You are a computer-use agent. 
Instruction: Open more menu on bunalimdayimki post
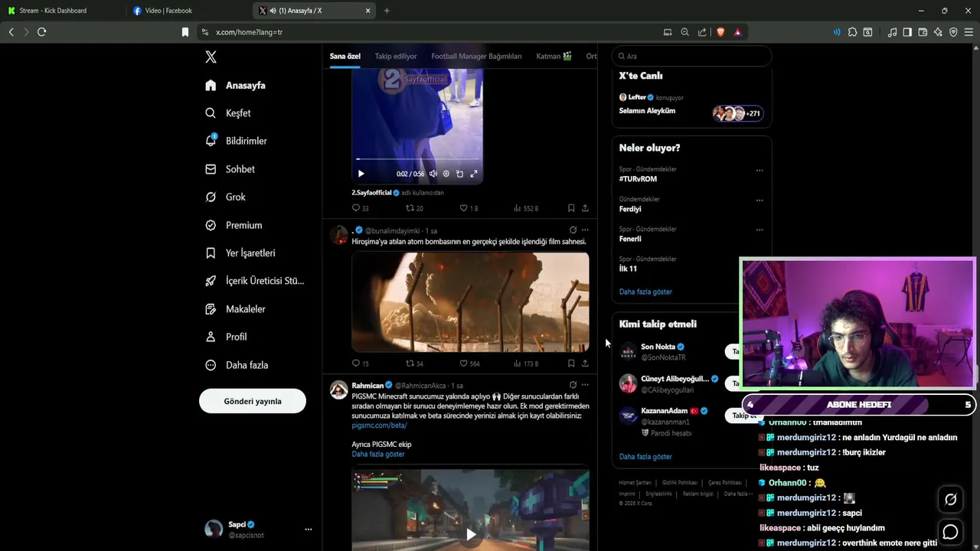click(x=585, y=230)
